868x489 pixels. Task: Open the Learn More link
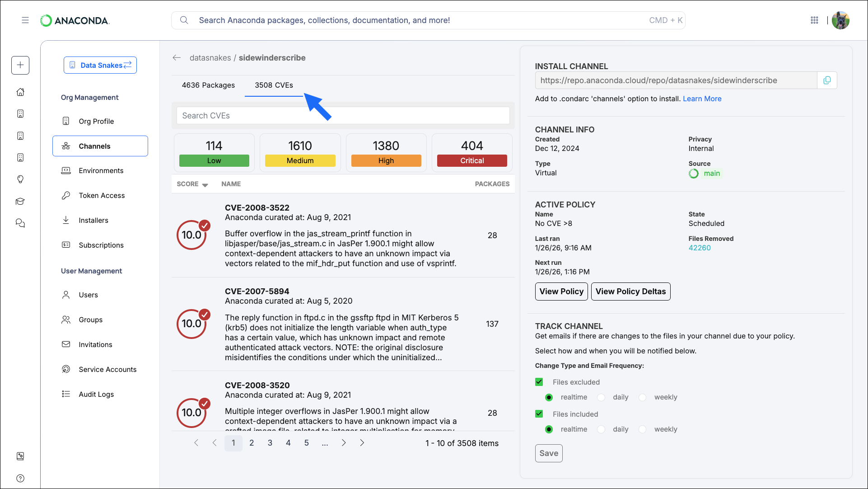(x=702, y=99)
